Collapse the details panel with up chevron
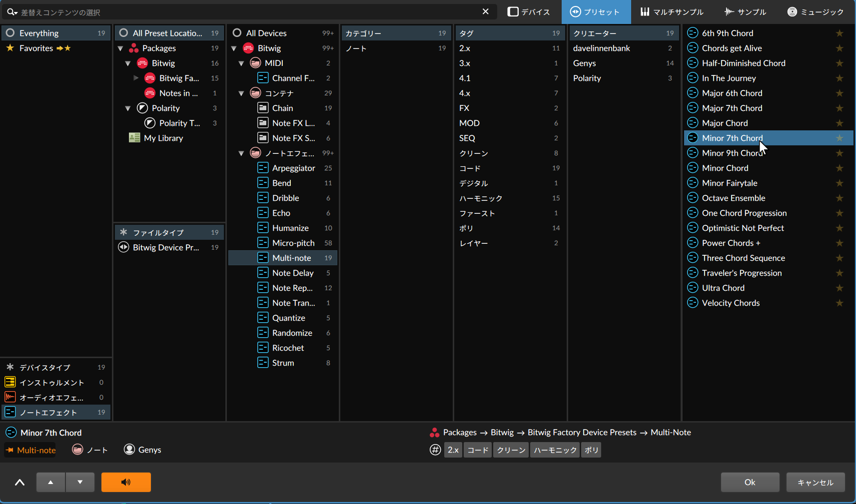Image resolution: width=856 pixels, height=504 pixels. (19, 482)
